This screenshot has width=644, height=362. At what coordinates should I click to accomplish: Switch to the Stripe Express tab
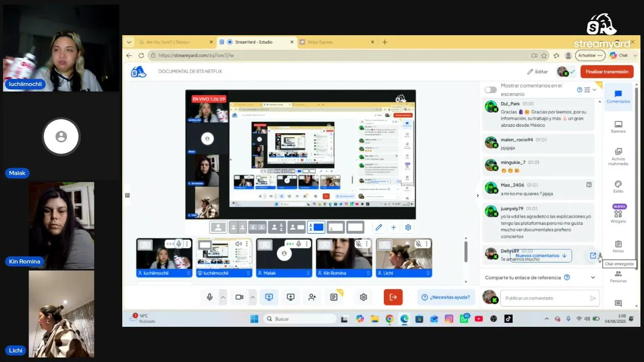337,42
